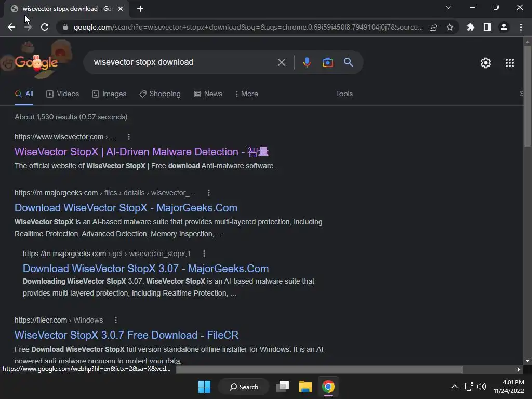Viewport: 532px width, 399px height.
Task: Click the Chrome taskbar icon
Action: [x=328, y=387]
